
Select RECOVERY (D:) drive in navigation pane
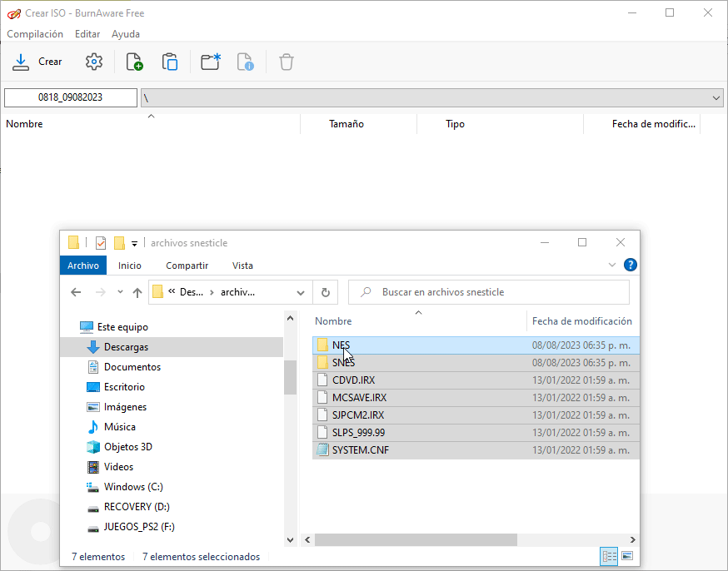pyautogui.click(x=137, y=507)
